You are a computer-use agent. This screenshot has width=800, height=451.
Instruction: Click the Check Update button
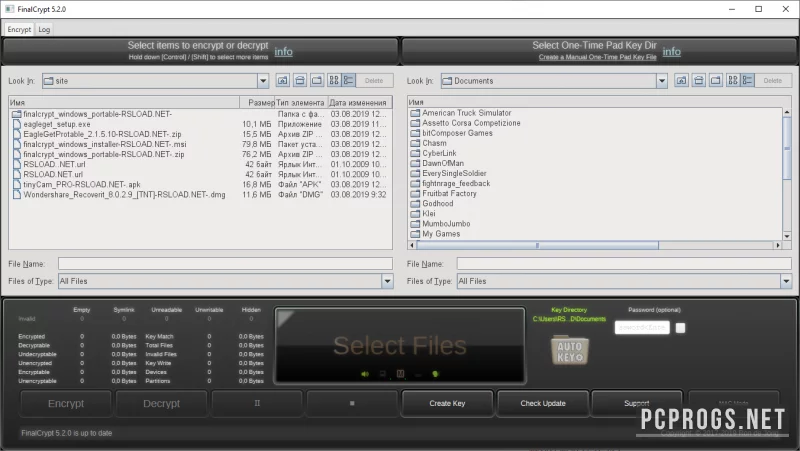[543, 404]
